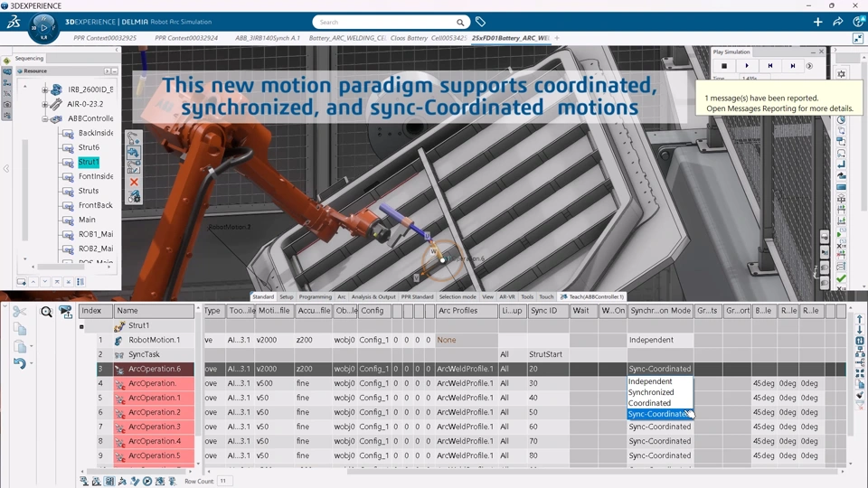The width and height of the screenshot is (868, 488).
Task: Click the plus icon in top bar
Action: point(817,22)
